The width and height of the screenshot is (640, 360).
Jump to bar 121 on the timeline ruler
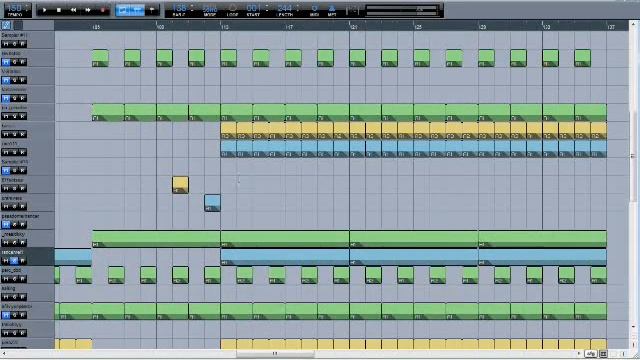pos(353,27)
